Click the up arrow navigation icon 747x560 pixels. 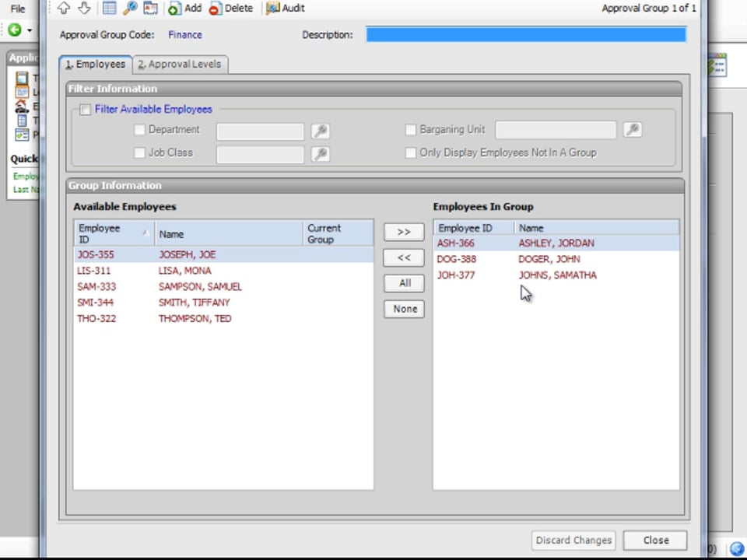[64, 8]
